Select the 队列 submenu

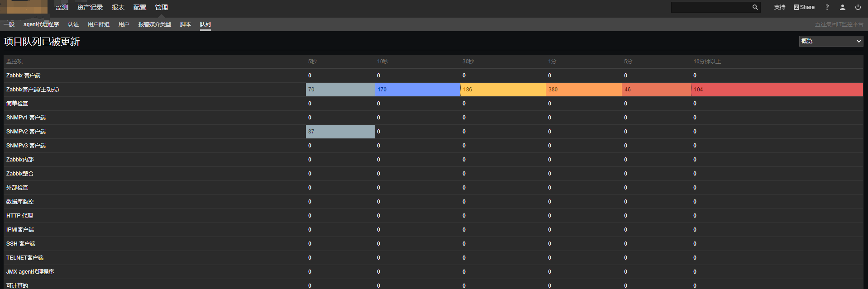[x=205, y=24]
